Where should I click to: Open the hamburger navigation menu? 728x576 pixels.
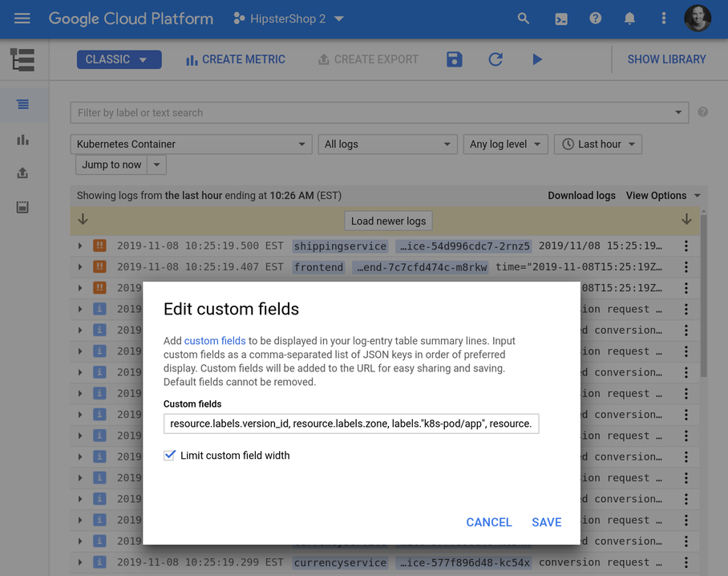(x=22, y=18)
